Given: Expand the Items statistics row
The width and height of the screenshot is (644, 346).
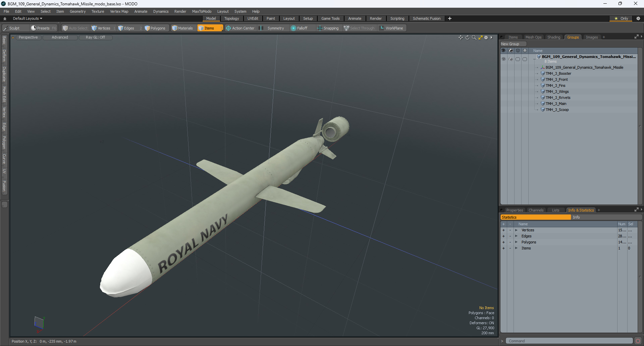Looking at the screenshot, I should click(516, 248).
